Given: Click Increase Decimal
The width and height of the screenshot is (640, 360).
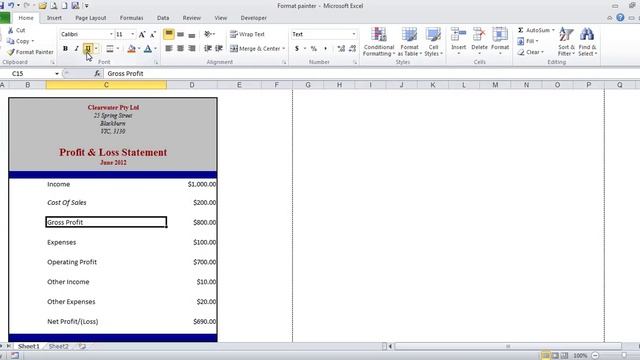Looking at the screenshot, I should coord(341,49).
